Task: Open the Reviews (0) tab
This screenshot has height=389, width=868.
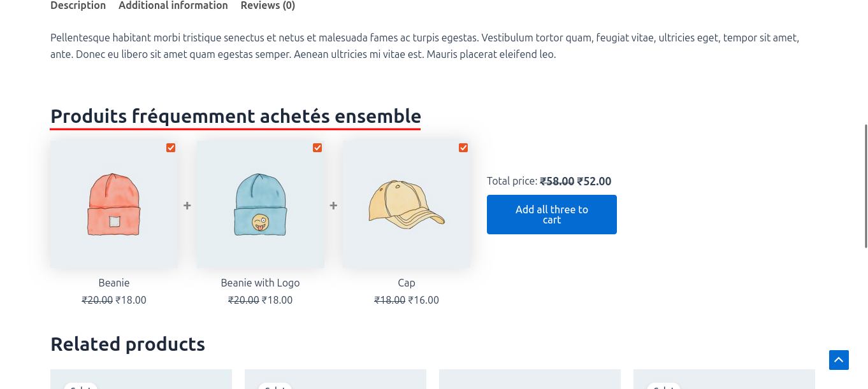Action: click(x=268, y=6)
